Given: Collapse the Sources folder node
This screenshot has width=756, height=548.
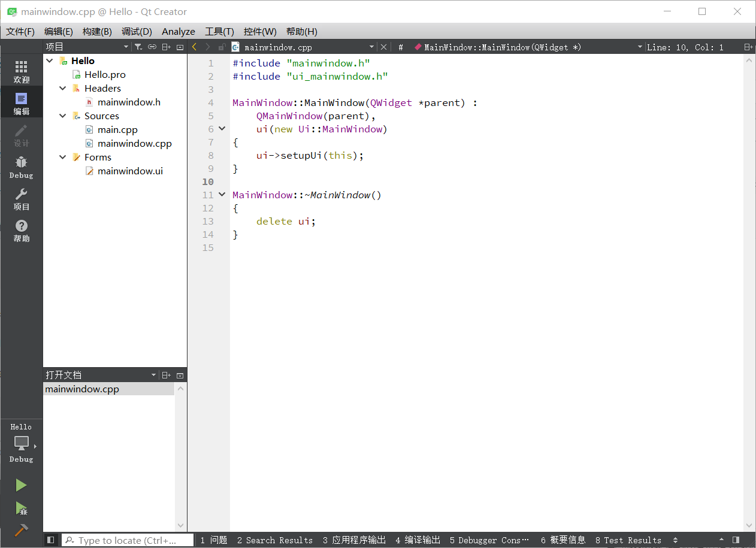Looking at the screenshot, I should (x=63, y=116).
